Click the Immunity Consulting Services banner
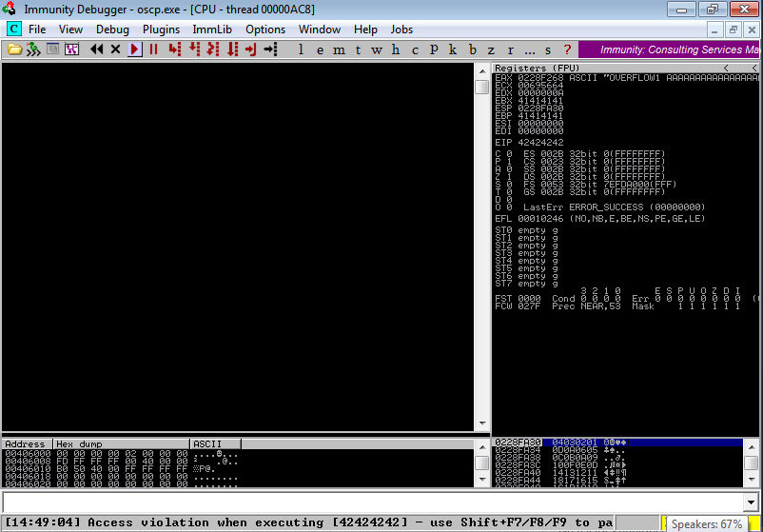763x532 pixels. tap(669, 49)
